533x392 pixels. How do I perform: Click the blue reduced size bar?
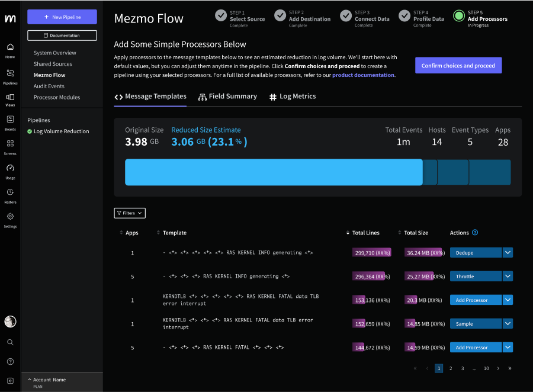click(x=273, y=172)
